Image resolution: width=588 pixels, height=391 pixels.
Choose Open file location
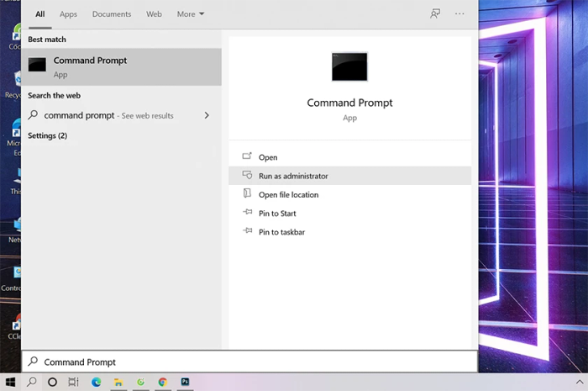coord(349,194)
